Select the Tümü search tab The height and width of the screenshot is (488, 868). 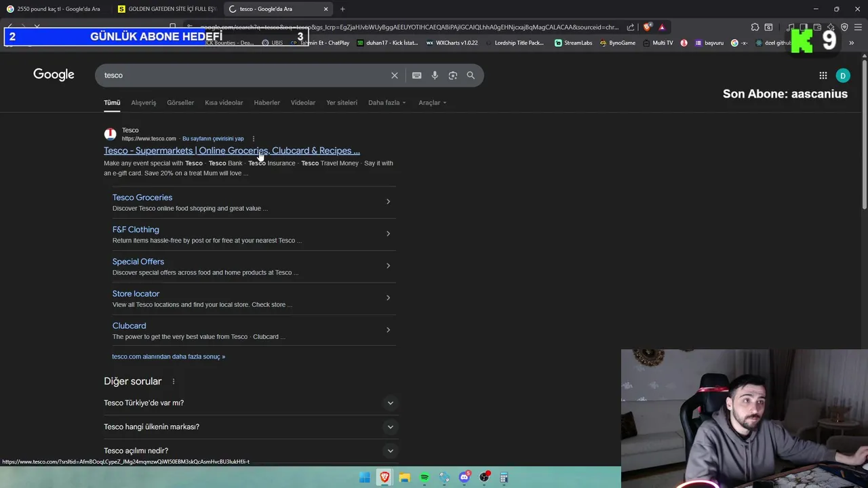[x=112, y=102]
